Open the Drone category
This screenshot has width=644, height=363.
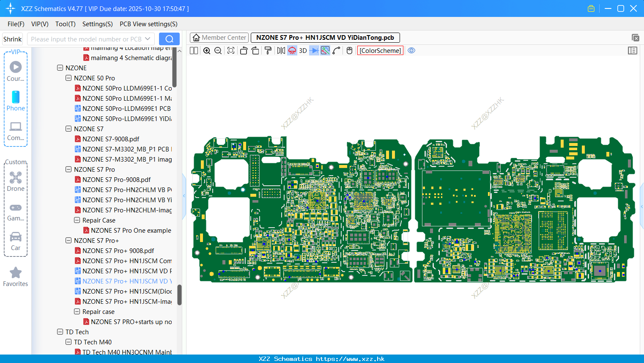[x=16, y=181]
